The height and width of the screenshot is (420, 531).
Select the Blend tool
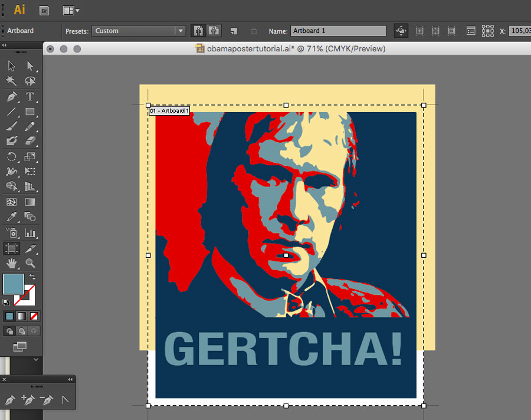pyautogui.click(x=30, y=216)
